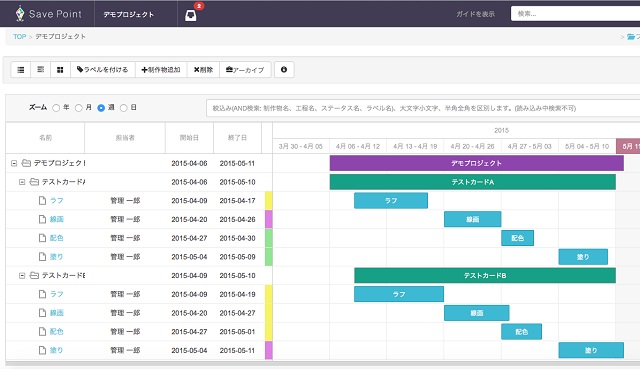
Task: Open 配色 link under テストカードB
Action: pos(57,331)
